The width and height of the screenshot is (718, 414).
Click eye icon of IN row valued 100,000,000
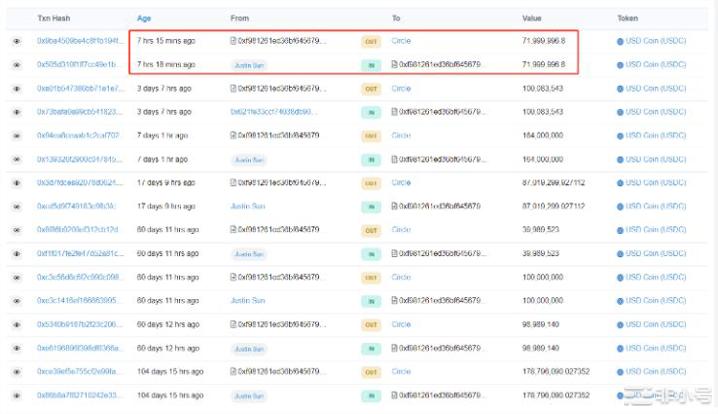[x=17, y=301]
